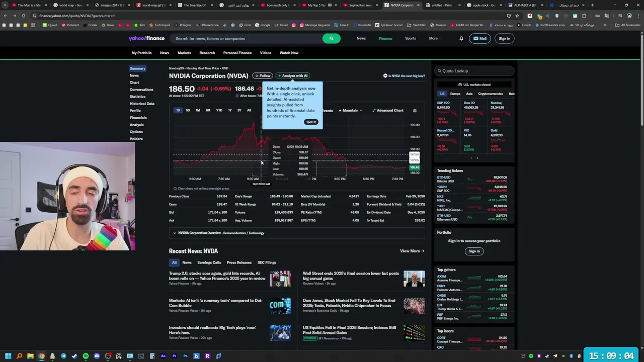Viewport: 644px width, 362px height.
Task: Switch to the Europe markets tab
Action: tap(455, 94)
